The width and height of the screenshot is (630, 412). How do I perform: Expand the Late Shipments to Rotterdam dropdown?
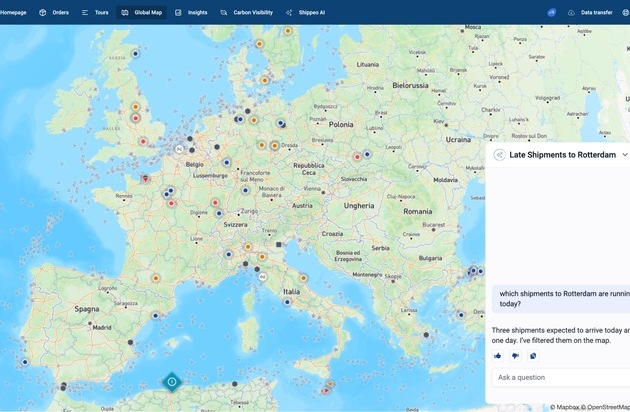tap(625, 155)
